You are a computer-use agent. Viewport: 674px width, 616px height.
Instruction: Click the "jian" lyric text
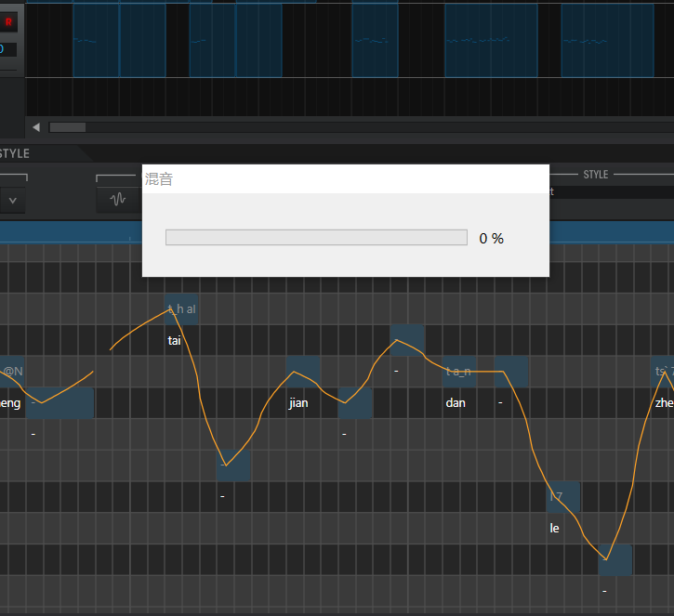298,403
